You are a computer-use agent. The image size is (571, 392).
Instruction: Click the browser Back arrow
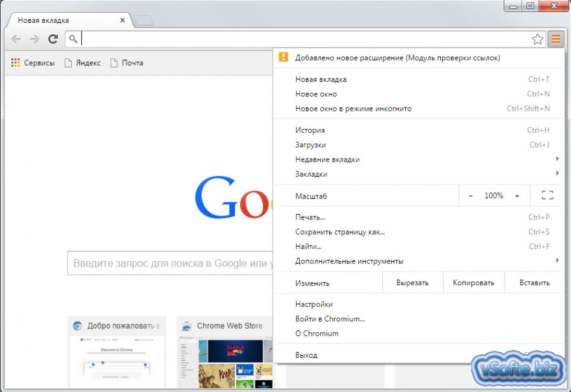tap(16, 39)
